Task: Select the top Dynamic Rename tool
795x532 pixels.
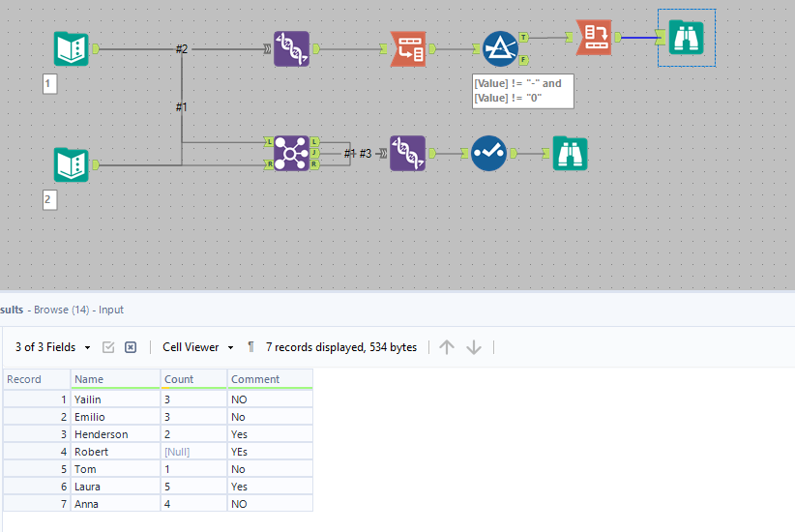Action: [291, 48]
